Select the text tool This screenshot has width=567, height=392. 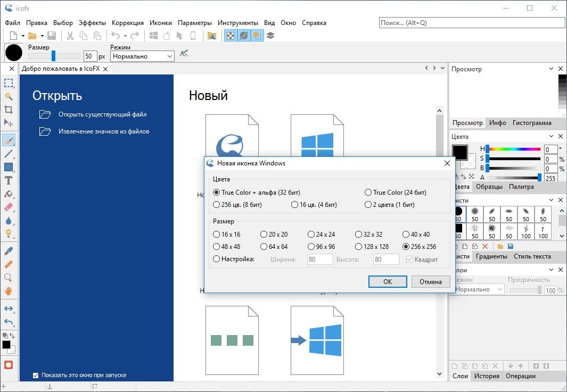(9, 180)
